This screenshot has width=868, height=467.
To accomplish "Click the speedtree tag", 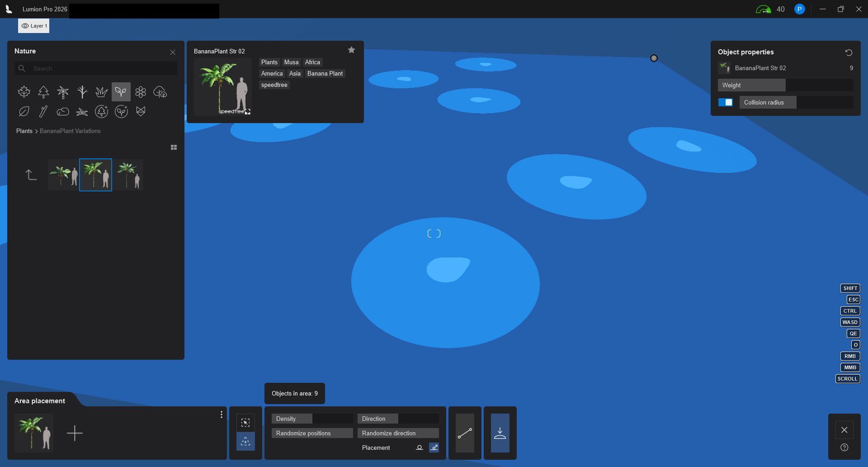I will (x=274, y=85).
